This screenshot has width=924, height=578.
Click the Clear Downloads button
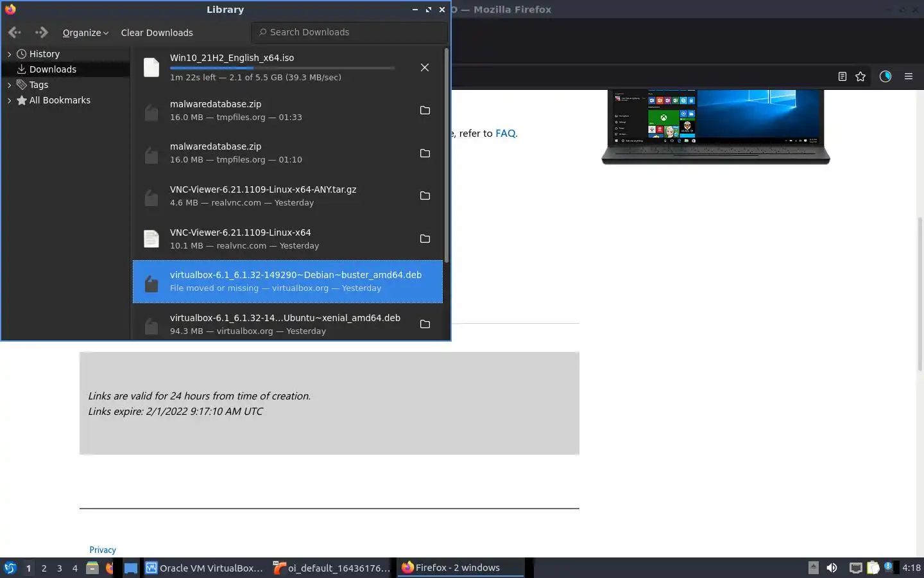click(157, 33)
